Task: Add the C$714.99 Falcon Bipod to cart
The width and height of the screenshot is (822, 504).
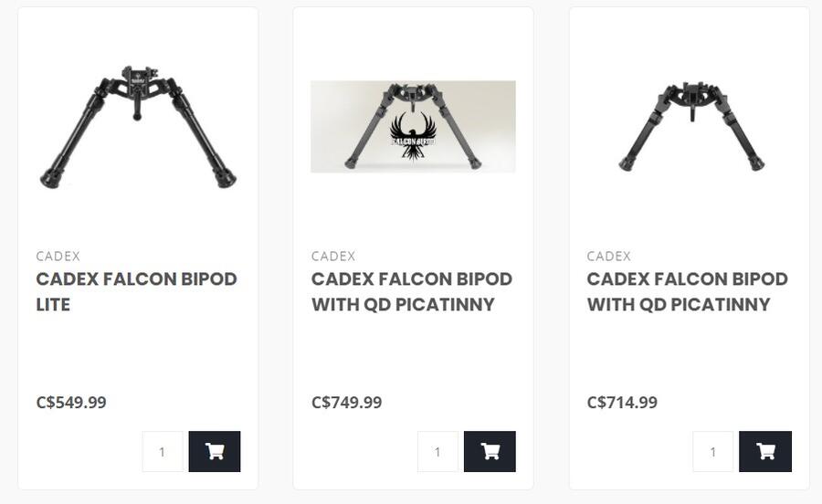Action: coord(765,451)
